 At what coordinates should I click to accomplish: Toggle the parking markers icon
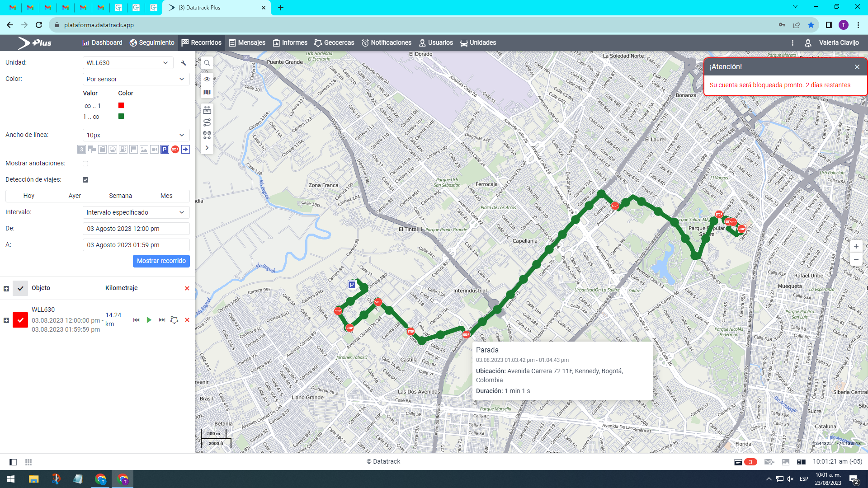point(165,150)
